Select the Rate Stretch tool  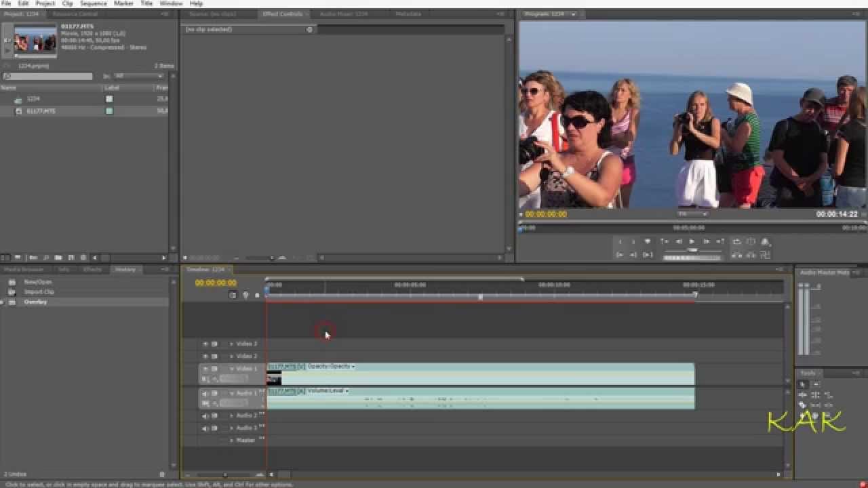(829, 394)
